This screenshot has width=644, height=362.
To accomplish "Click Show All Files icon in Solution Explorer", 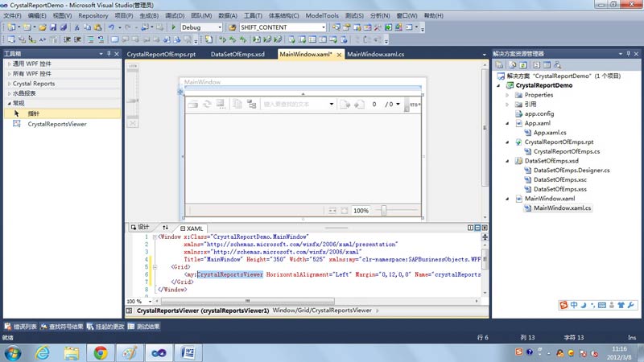I will click(x=513, y=65).
